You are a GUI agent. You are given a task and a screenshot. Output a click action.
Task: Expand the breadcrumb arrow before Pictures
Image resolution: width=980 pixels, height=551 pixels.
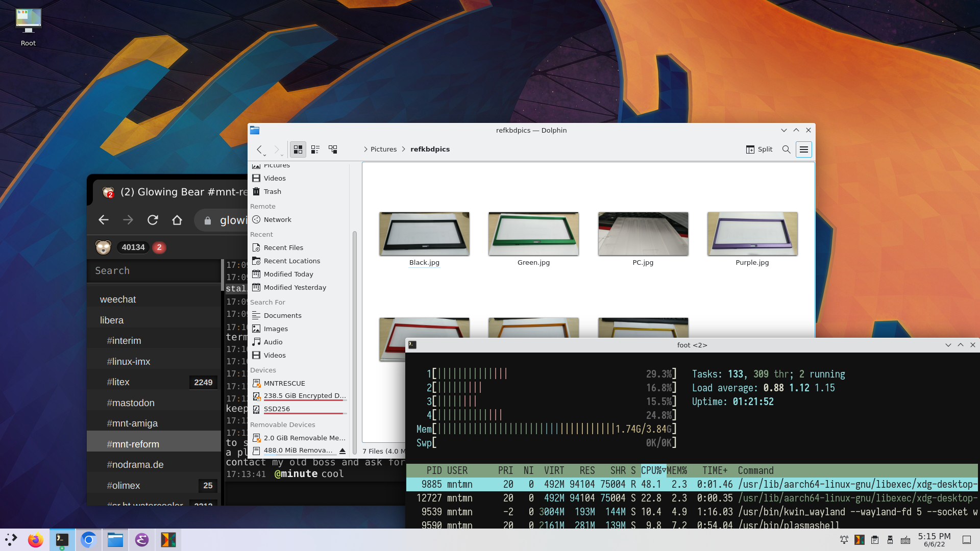coord(365,149)
